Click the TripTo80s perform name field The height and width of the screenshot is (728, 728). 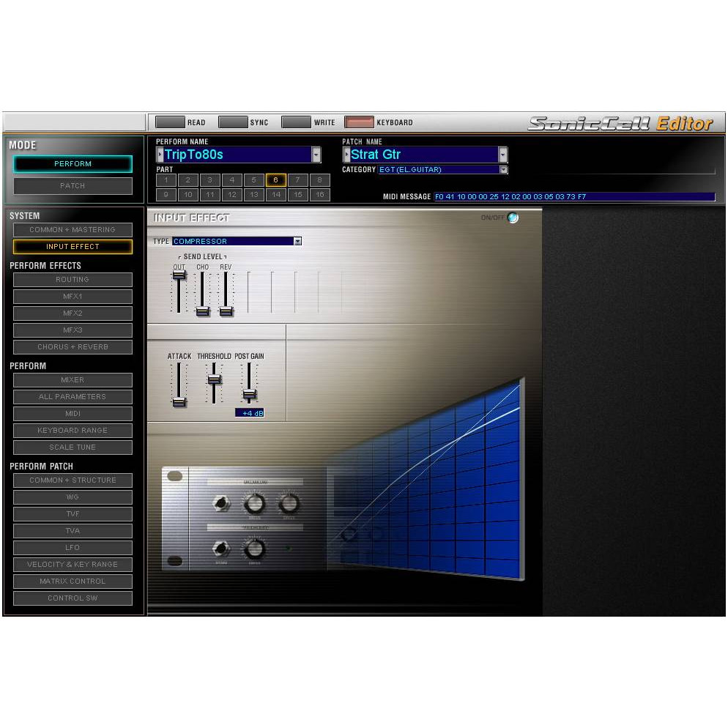coord(237,155)
